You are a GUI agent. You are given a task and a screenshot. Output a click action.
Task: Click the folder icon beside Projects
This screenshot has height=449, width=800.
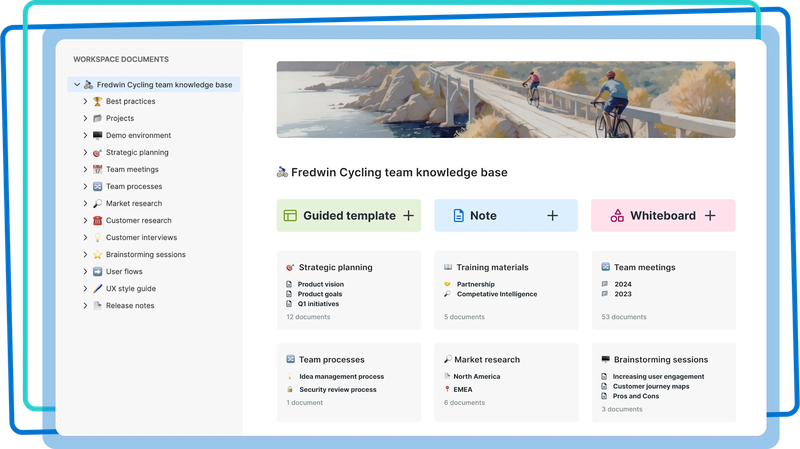[97, 118]
